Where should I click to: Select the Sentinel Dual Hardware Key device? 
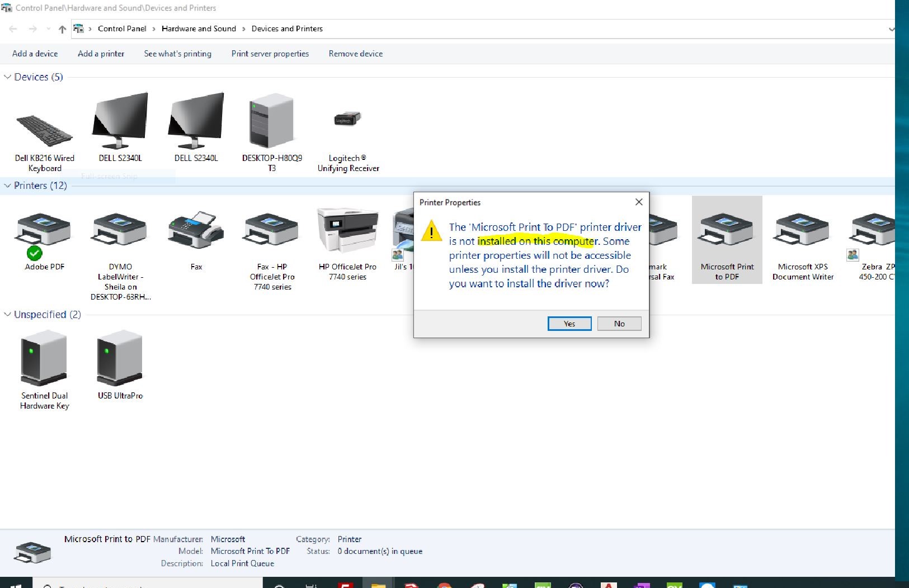[x=44, y=370]
